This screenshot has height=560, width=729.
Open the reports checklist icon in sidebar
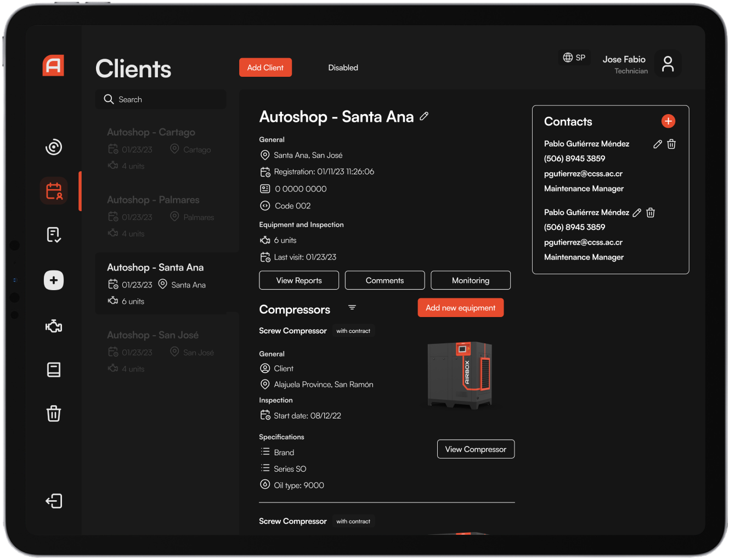point(54,235)
